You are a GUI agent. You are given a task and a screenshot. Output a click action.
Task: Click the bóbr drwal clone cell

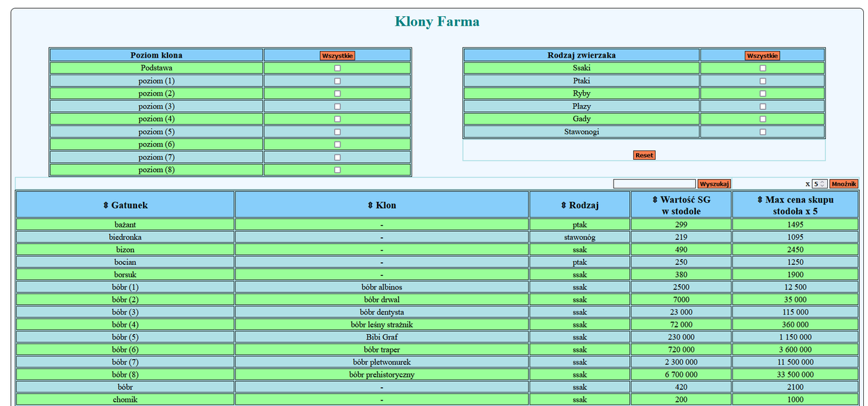tap(382, 300)
